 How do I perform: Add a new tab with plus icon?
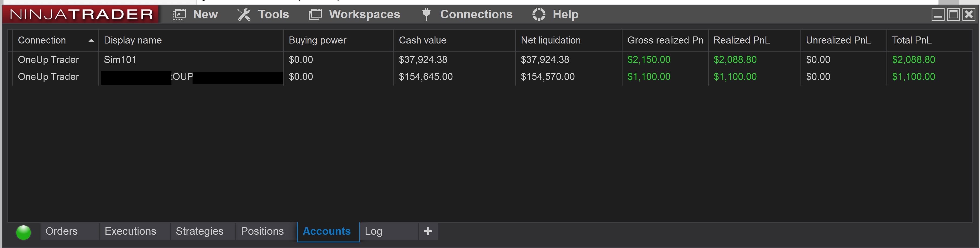(428, 231)
